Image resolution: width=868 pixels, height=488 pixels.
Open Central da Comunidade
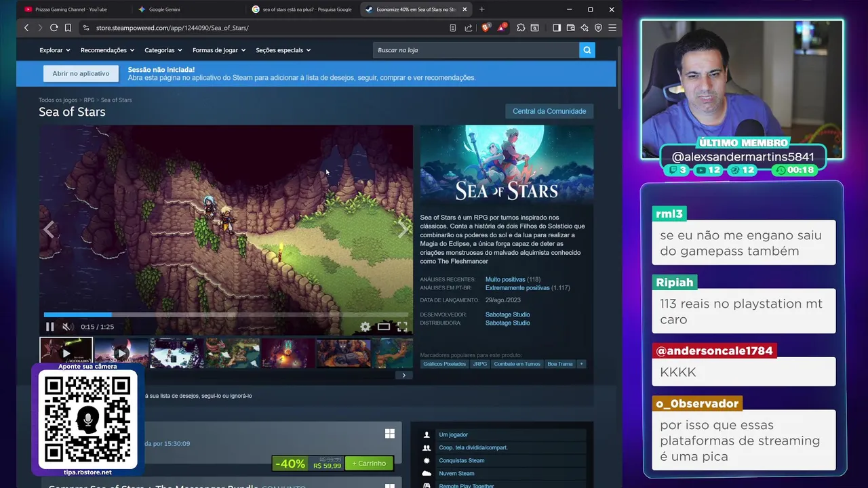pos(549,111)
